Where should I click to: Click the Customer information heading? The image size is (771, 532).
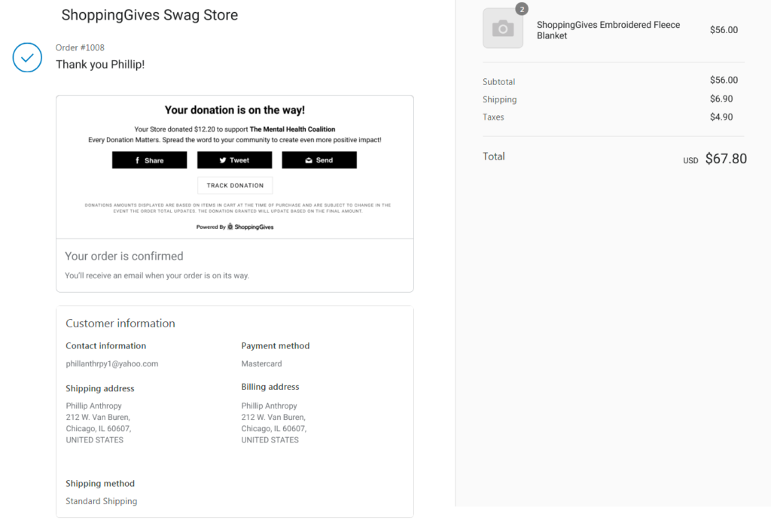click(120, 324)
